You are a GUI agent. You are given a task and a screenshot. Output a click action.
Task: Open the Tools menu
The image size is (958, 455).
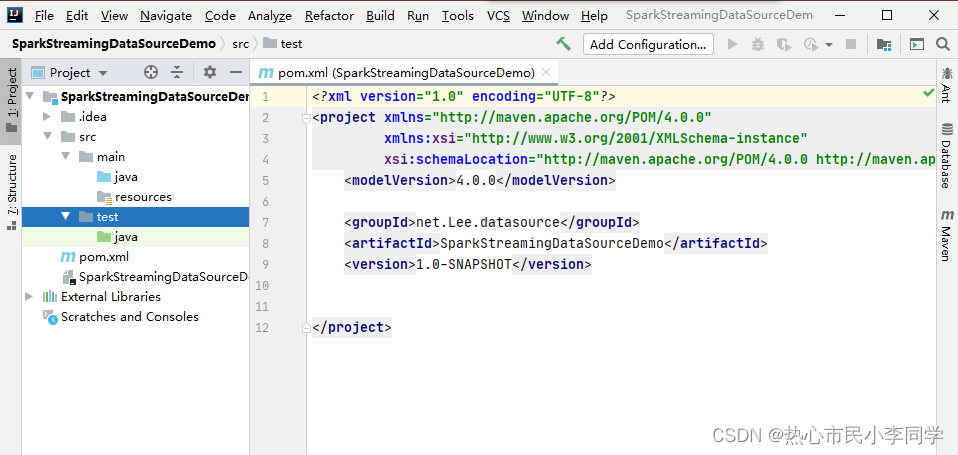click(x=458, y=16)
